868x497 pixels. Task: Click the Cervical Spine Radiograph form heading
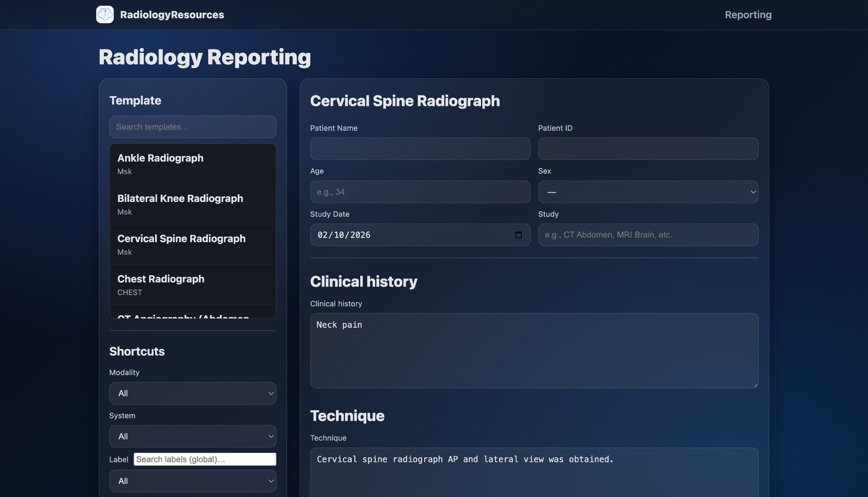(405, 101)
